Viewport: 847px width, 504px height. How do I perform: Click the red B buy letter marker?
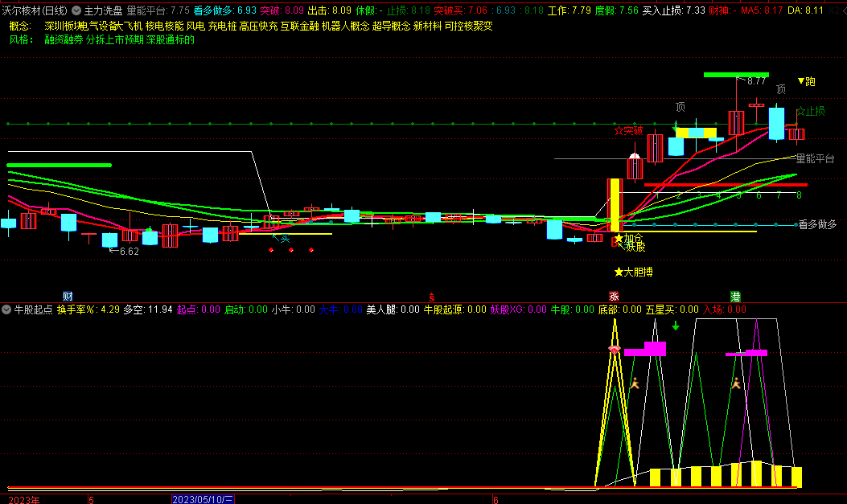coord(614,243)
